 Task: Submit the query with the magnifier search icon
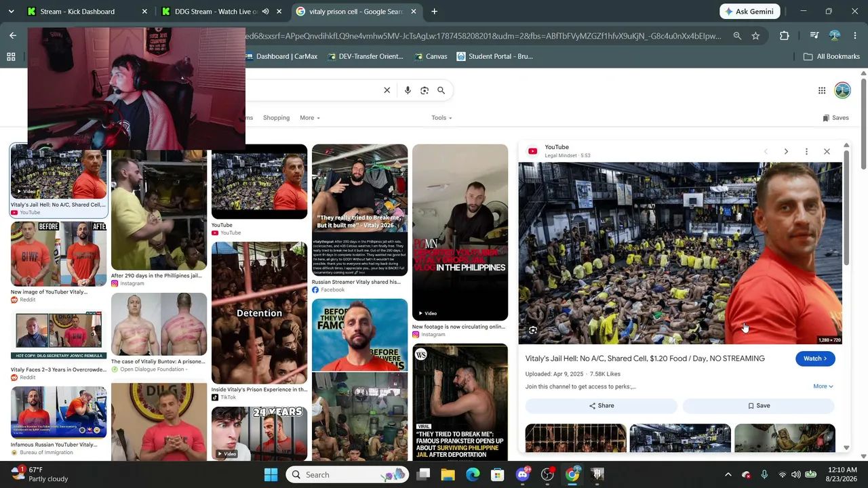coord(441,90)
